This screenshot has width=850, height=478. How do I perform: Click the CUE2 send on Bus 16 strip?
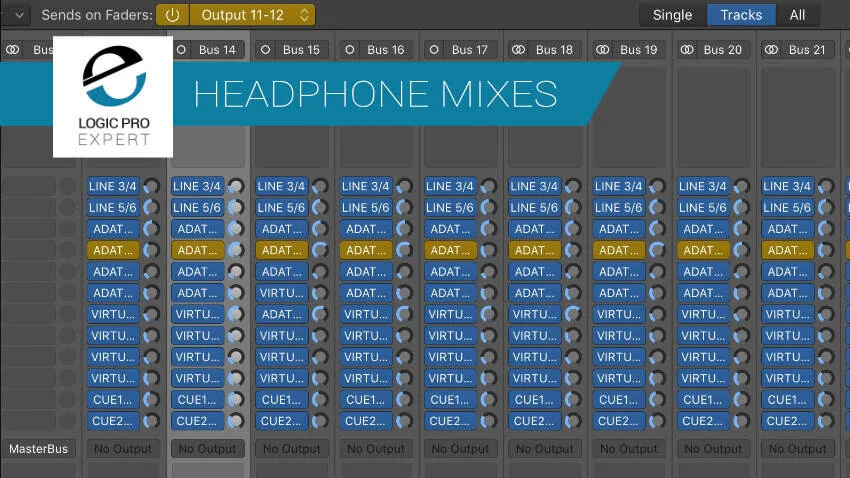pyautogui.click(x=366, y=421)
